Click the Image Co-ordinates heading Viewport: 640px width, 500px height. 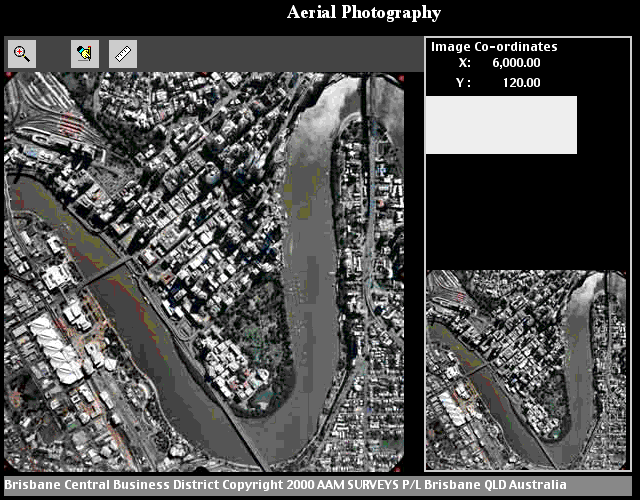tap(494, 47)
